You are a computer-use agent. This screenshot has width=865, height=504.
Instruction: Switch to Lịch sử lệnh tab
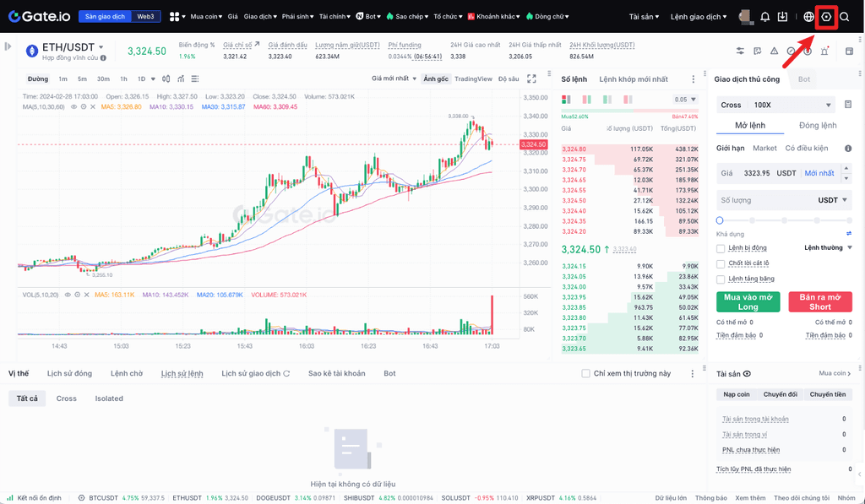tap(182, 373)
